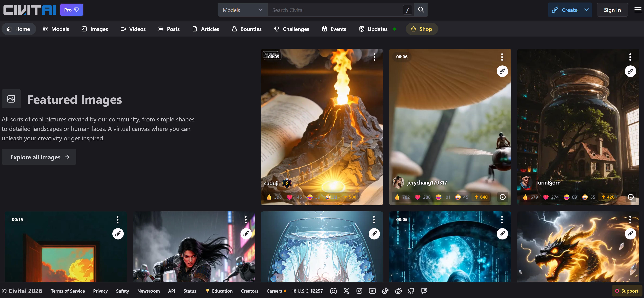This screenshot has width=644, height=298.
Task: Click the Reddit icon in footer
Action: click(398, 291)
